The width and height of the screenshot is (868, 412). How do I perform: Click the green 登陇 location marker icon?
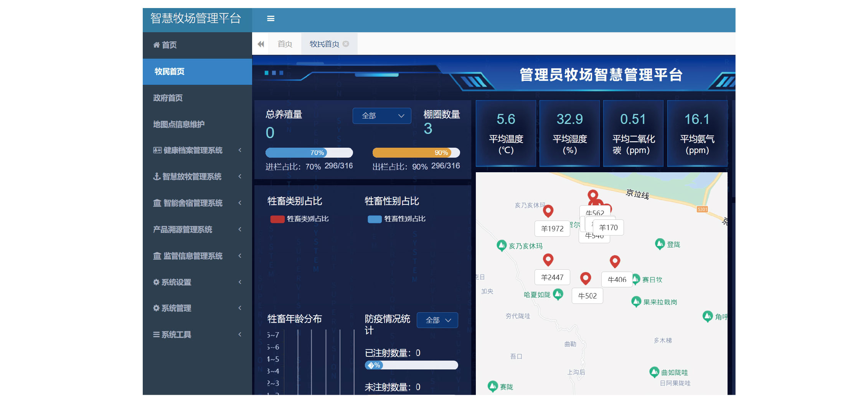[660, 244]
